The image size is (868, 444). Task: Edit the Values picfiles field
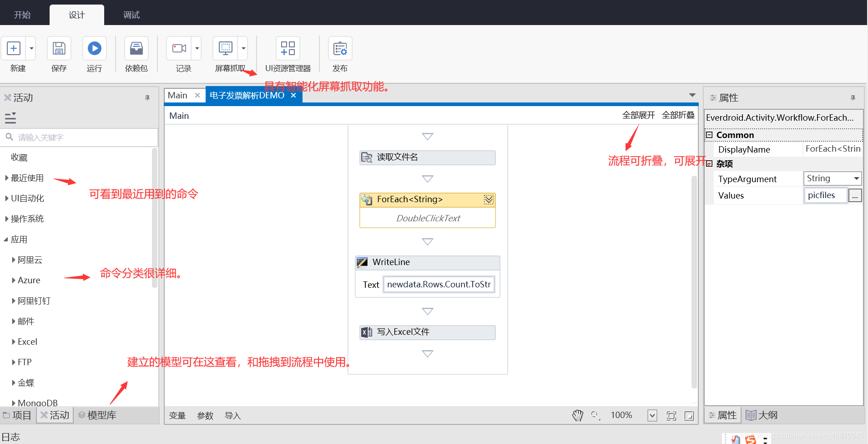coord(826,195)
